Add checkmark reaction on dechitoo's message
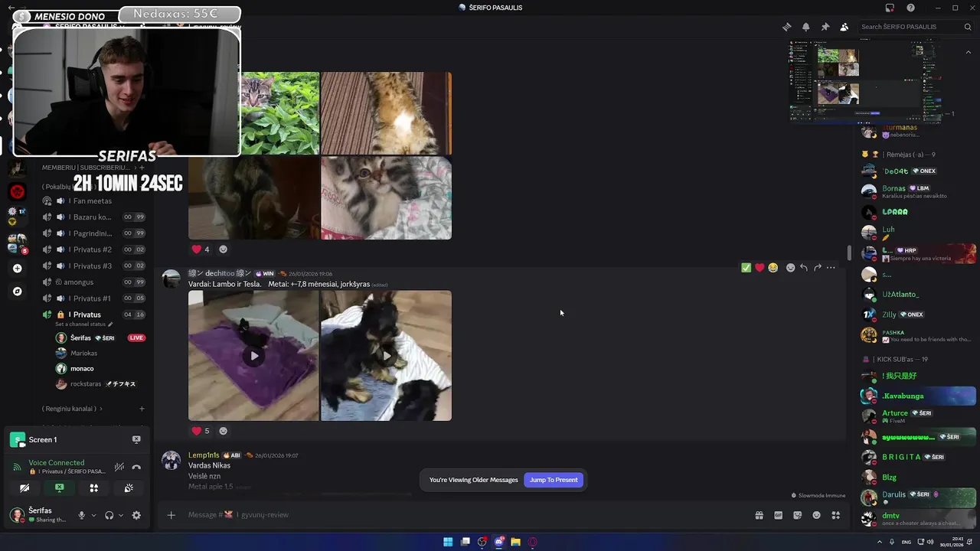The image size is (980, 551). click(x=746, y=267)
